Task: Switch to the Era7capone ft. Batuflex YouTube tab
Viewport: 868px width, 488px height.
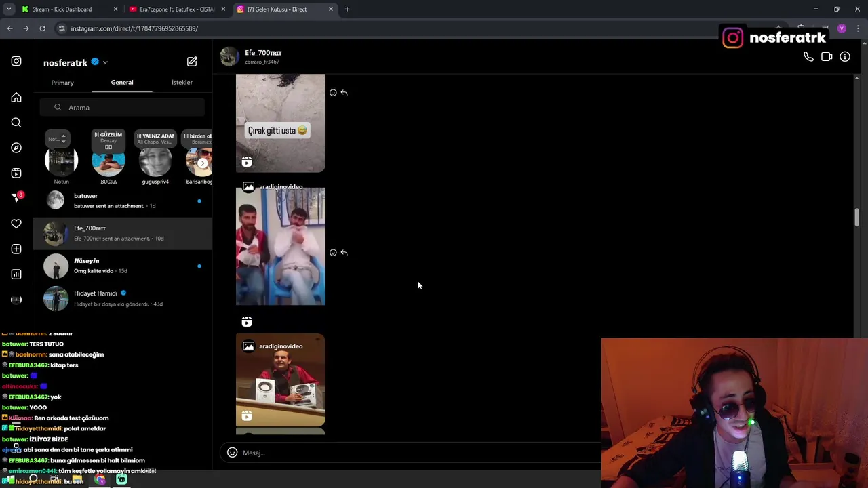Action: [176, 9]
